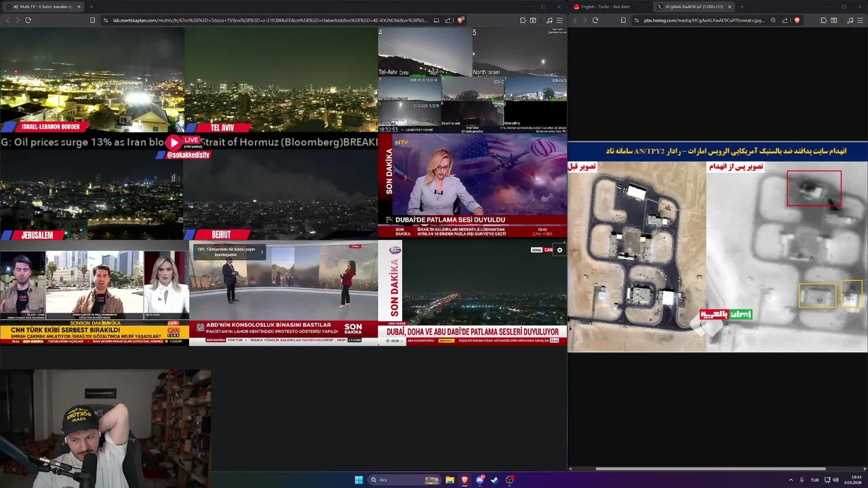Image resolution: width=868 pixels, height=488 pixels.
Task: Open Steam from the taskbar
Action: tap(495, 480)
